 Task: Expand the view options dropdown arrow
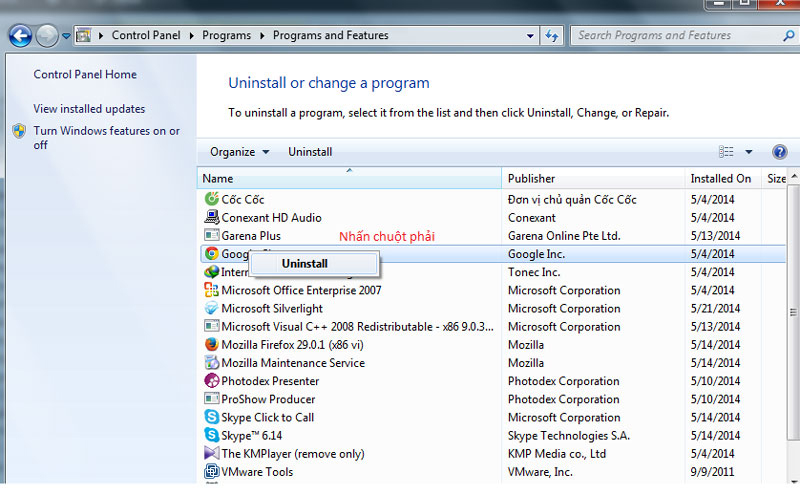pos(749,152)
